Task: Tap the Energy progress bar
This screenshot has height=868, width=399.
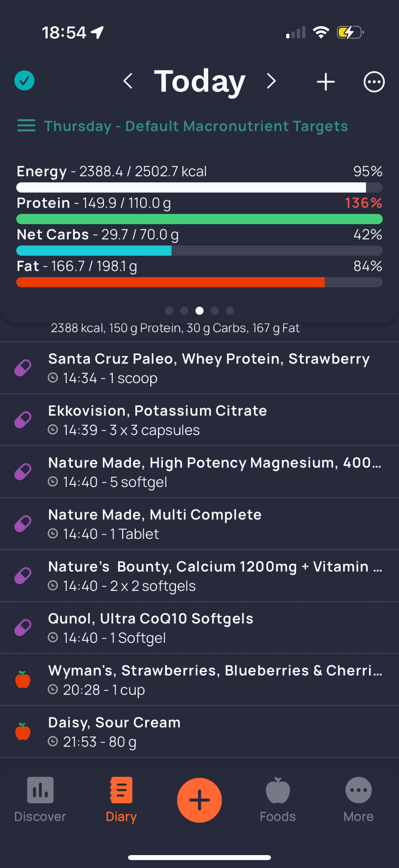Action: [x=199, y=187]
